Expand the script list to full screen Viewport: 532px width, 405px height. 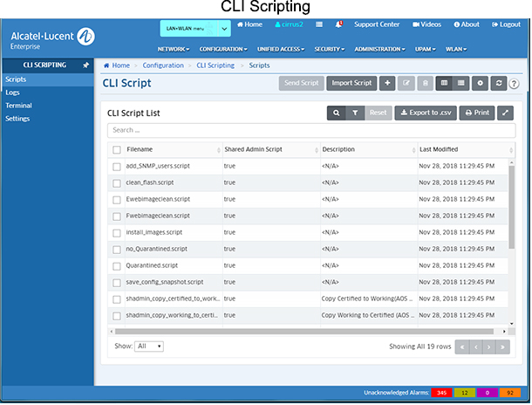pyautogui.click(x=506, y=113)
